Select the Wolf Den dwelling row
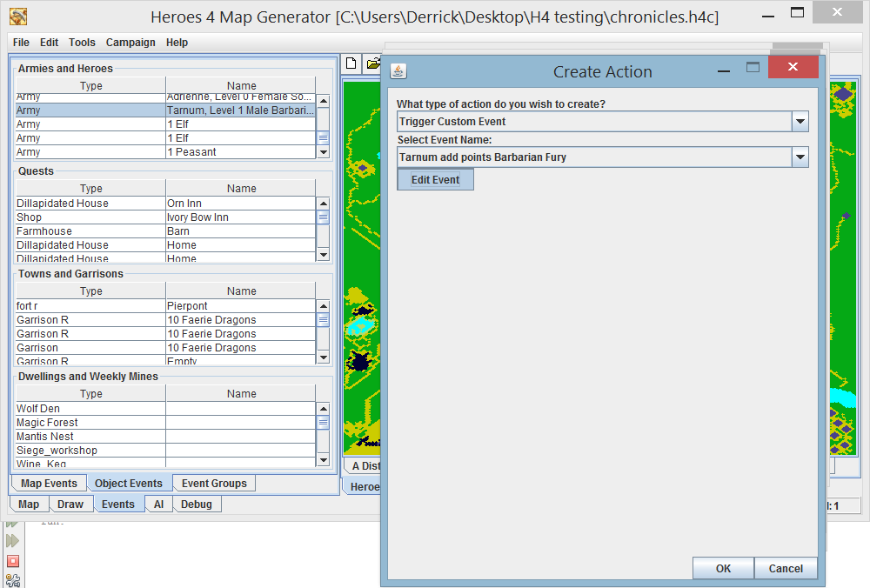This screenshot has width=870, height=588. tap(166, 409)
